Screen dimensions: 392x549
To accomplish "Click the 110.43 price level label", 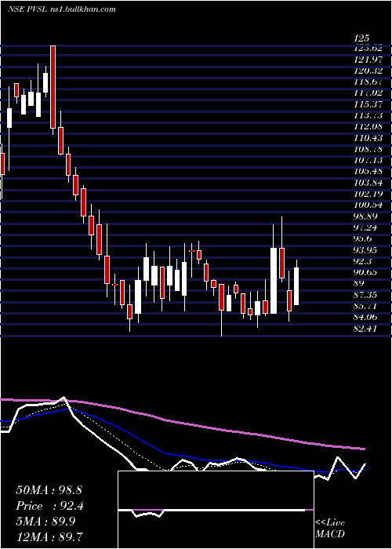I will (x=368, y=138).
